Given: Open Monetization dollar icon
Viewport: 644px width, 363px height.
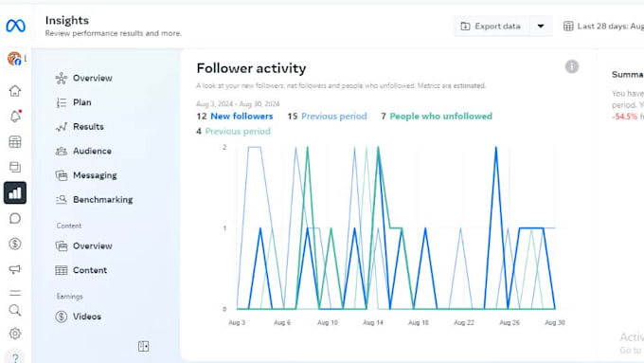Looking at the screenshot, I should (15, 244).
